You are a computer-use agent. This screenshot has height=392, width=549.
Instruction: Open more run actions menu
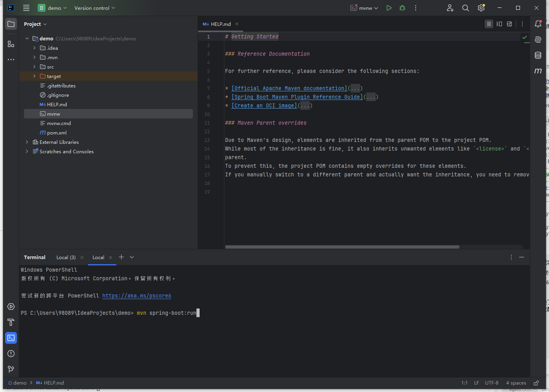tap(416, 8)
